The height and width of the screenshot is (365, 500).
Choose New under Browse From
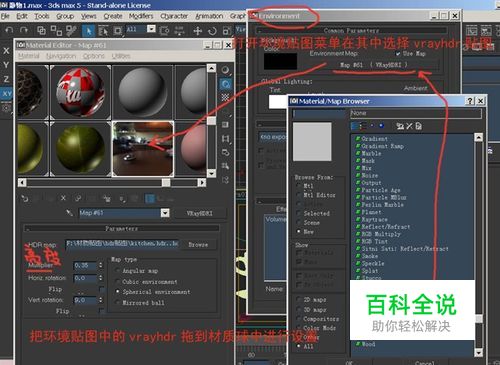tap(299, 231)
